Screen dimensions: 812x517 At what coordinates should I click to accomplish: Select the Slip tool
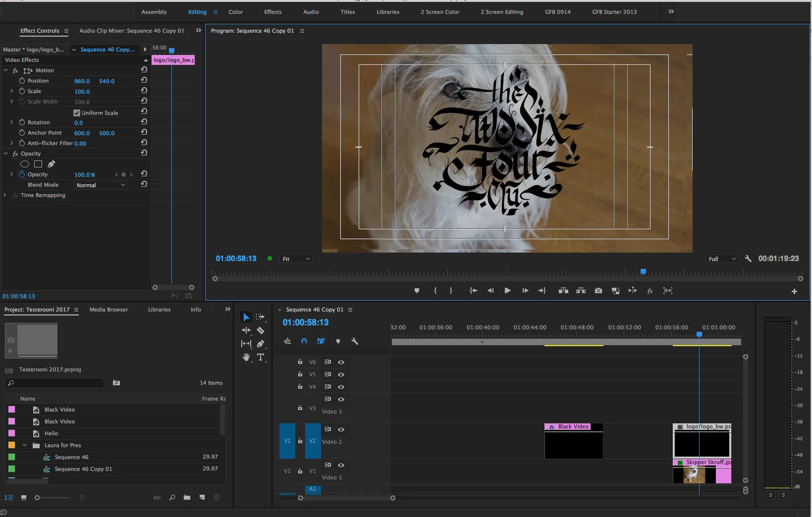(246, 344)
